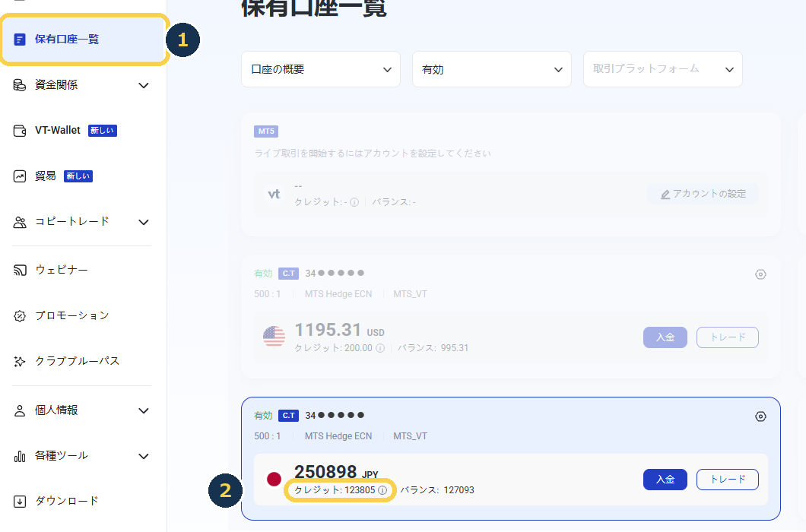Viewport: 806px width, 532px height.
Task: Click the バランス: 127093 text
Action: tap(437, 490)
